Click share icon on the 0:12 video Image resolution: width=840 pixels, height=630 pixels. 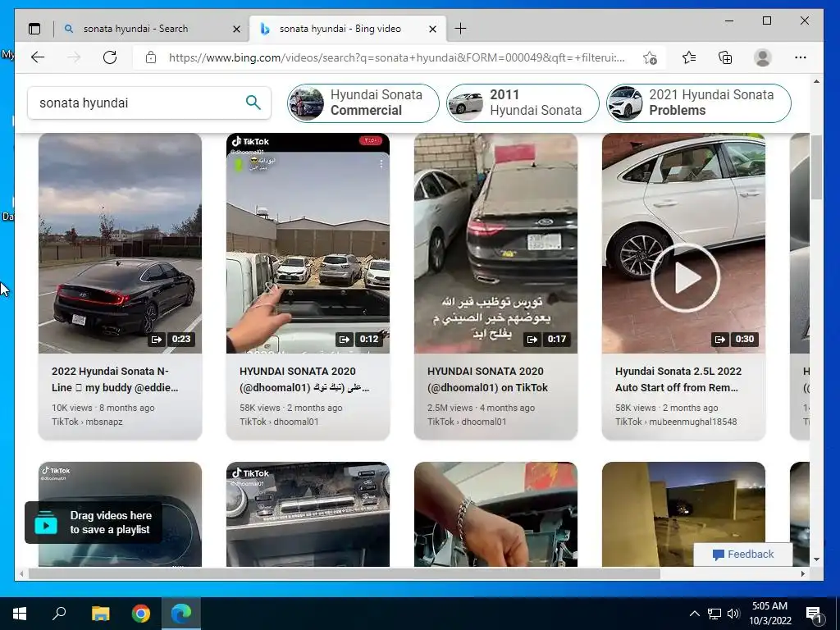coord(345,339)
